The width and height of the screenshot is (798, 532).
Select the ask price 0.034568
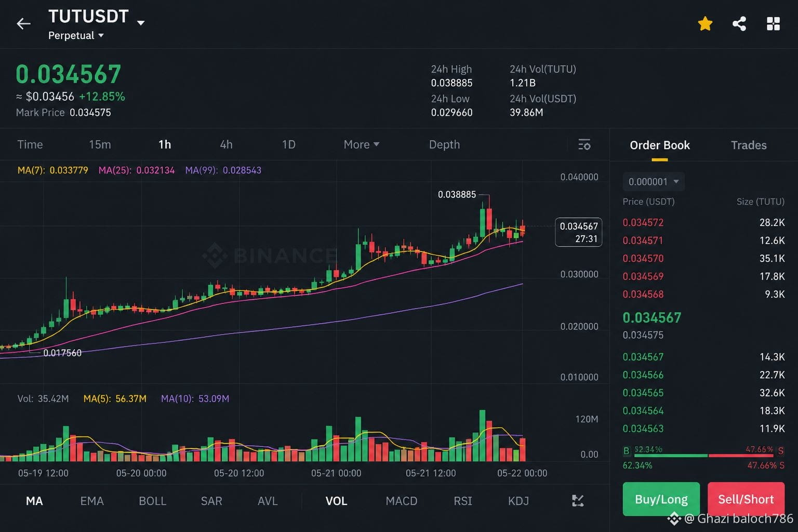[643, 294]
